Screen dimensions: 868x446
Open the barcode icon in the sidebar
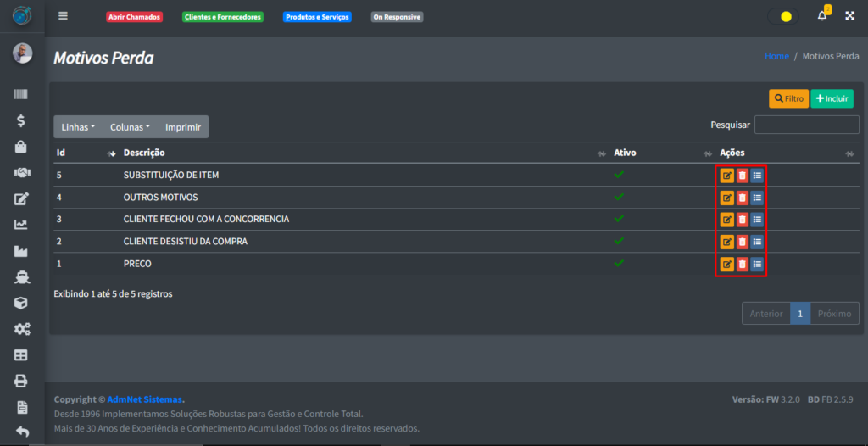[x=22, y=95]
